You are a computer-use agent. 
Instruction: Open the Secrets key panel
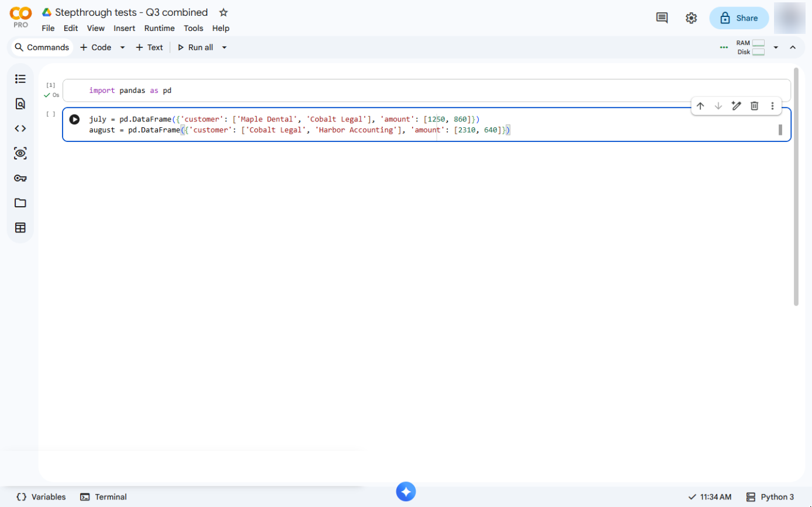[20, 178]
